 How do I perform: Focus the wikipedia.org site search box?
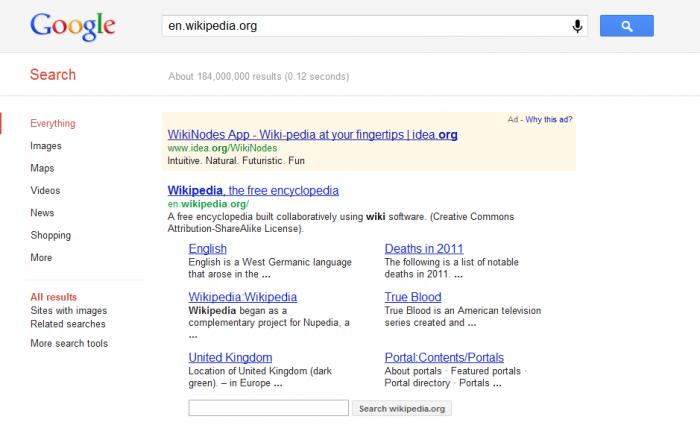tap(268, 408)
